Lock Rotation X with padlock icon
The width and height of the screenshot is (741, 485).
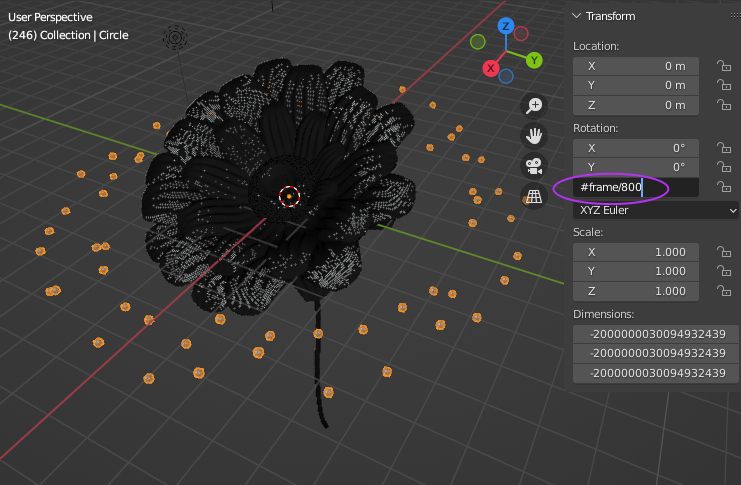[x=724, y=148]
